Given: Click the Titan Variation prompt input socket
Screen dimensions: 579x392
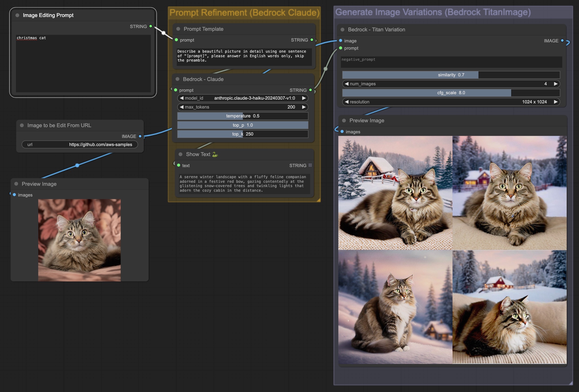Looking at the screenshot, I should pos(341,48).
